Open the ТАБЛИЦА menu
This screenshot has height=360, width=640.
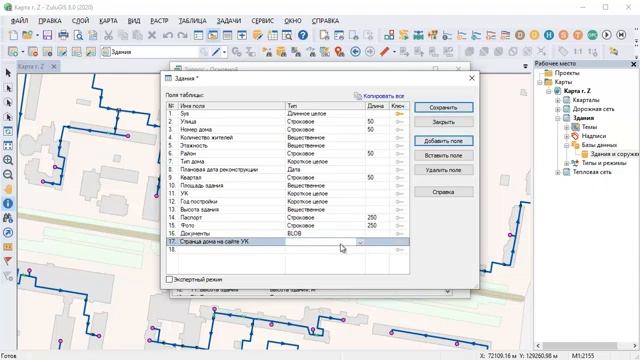(192, 21)
